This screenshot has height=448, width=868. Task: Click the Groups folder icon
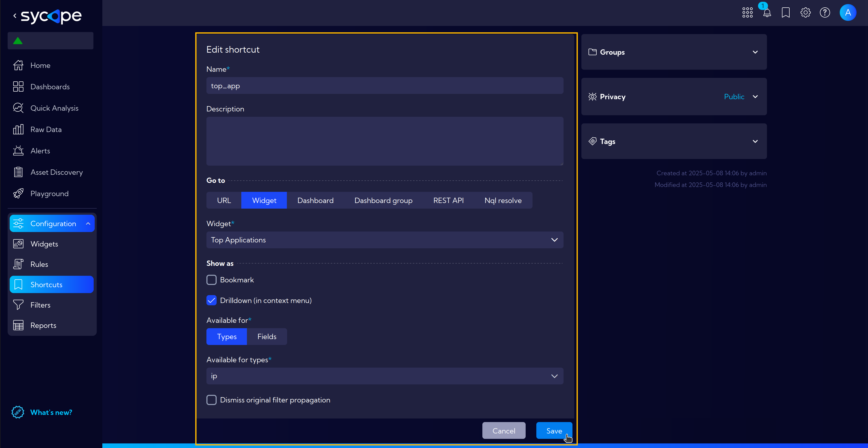pos(592,52)
